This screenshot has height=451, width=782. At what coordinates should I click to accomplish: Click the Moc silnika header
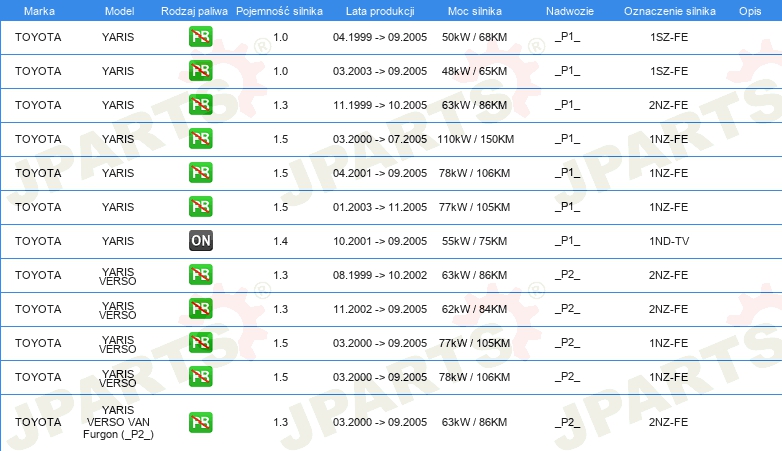(x=474, y=11)
